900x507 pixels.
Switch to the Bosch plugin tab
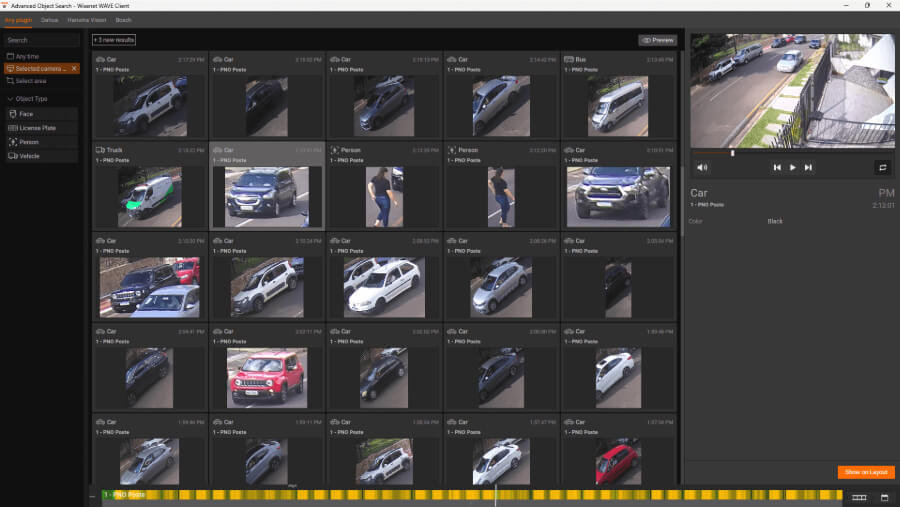[x=122, y=20]
